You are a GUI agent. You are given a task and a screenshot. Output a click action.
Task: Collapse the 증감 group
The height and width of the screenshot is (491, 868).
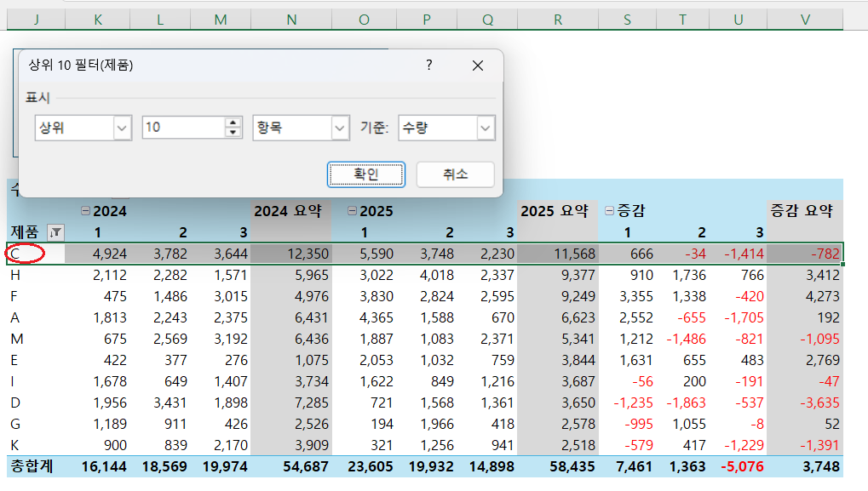pyautogui.click(x=610, y=211)
